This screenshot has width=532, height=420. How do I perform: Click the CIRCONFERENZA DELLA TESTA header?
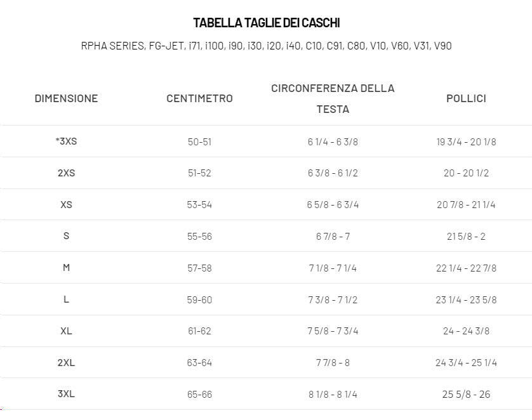(x=333, y=98)
